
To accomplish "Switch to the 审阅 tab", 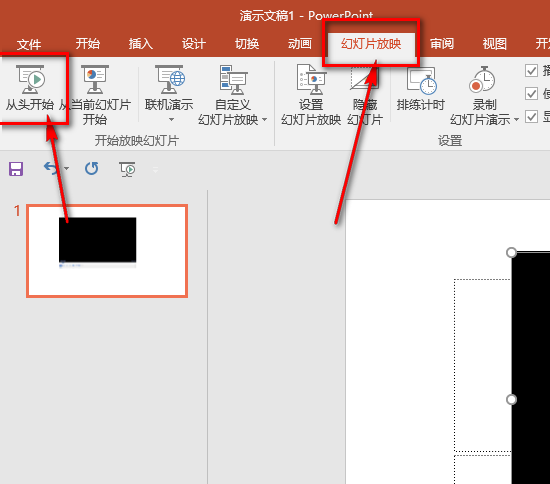I will click(x=442, y=44).
